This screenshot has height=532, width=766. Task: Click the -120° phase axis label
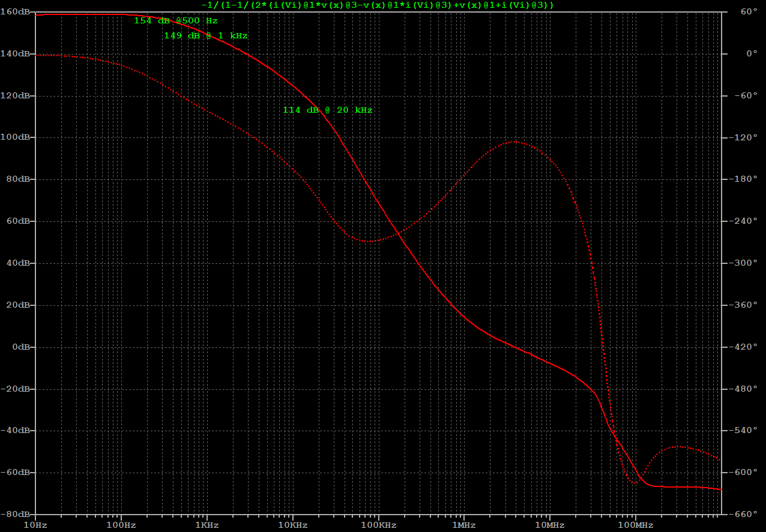click(744, 137)
